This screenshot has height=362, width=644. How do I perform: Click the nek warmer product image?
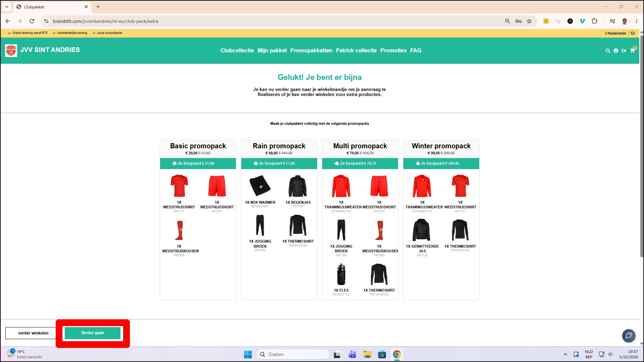pos(260,186)
